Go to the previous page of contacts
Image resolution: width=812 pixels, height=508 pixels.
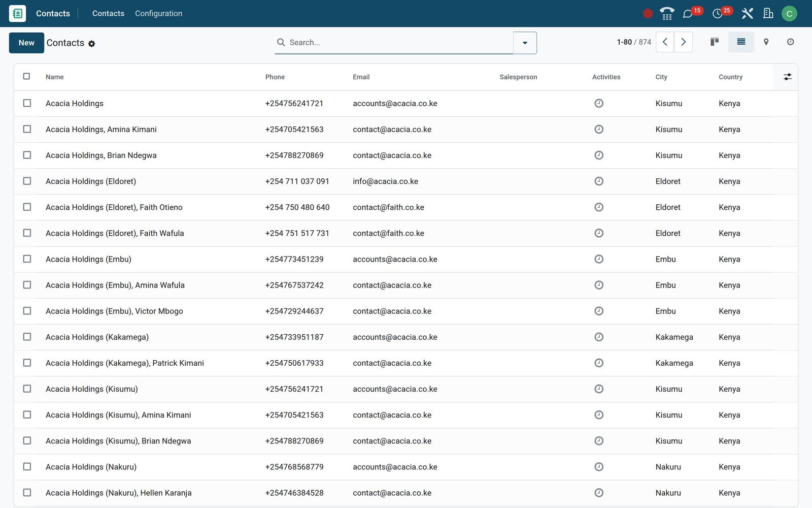[665, 42]
